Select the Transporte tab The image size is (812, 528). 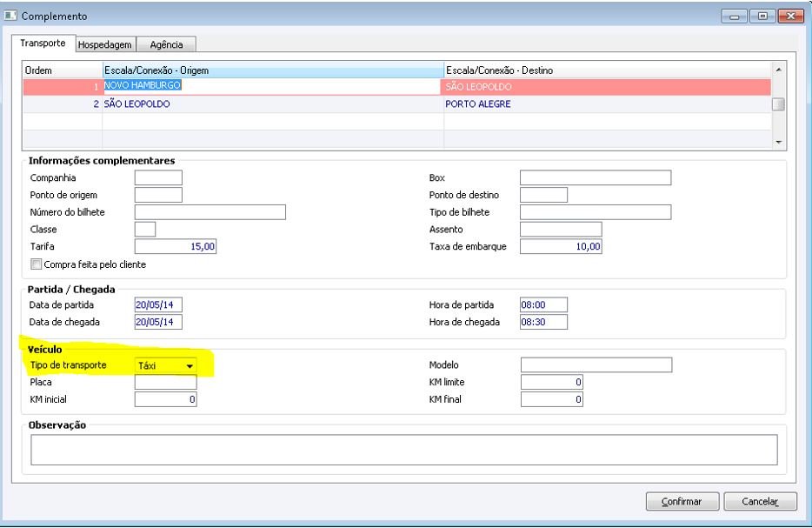(43, 43)
